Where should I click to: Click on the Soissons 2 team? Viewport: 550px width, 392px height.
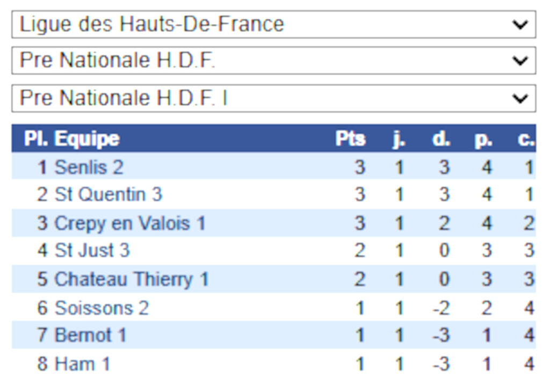(x=102, y=308)
